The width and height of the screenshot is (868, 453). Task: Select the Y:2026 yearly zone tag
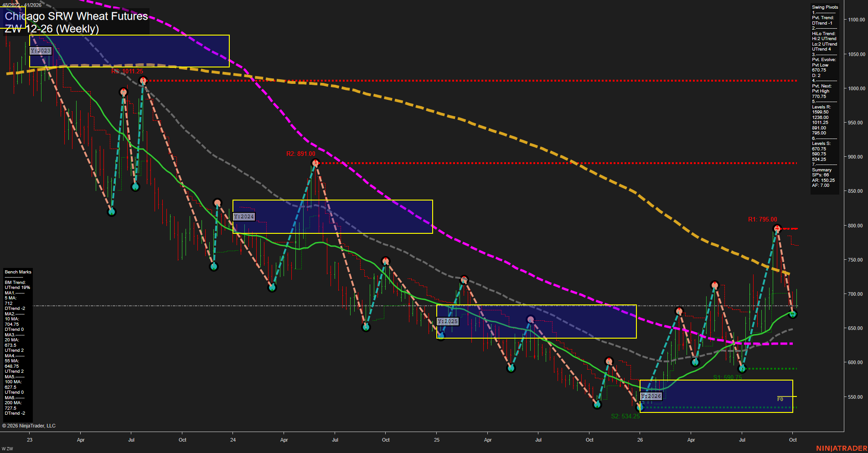coord(651,396)
